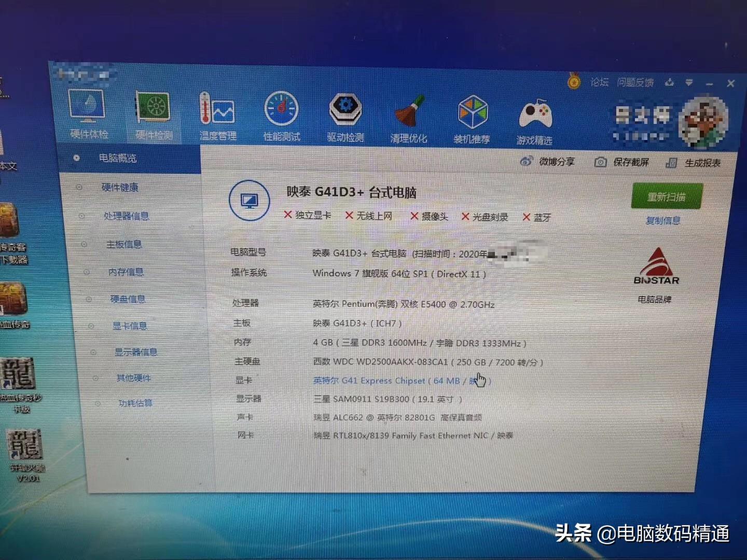Select 硬件健康 in sidebar
The width and height of the screenshot is (747, 560).
point(120,187)
